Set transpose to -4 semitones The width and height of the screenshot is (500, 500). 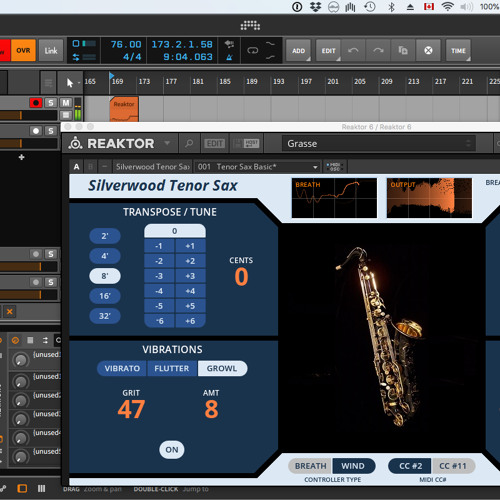click(159, 291)
